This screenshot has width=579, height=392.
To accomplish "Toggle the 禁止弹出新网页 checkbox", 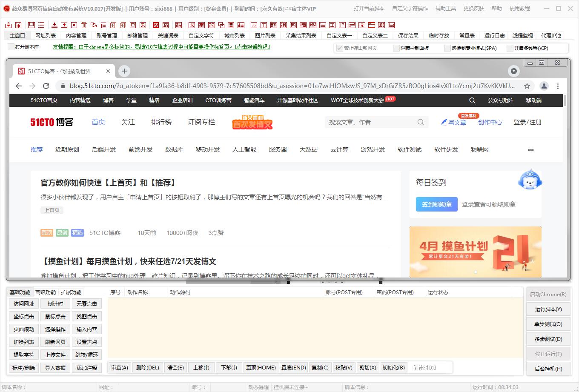I will pyautogui.click(x=339, y=48).
